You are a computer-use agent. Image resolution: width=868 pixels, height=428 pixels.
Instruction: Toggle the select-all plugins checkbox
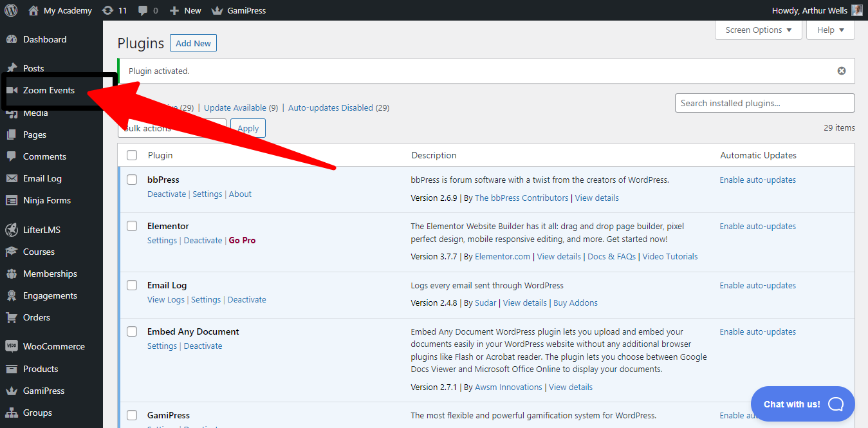[x=132, y=155]
